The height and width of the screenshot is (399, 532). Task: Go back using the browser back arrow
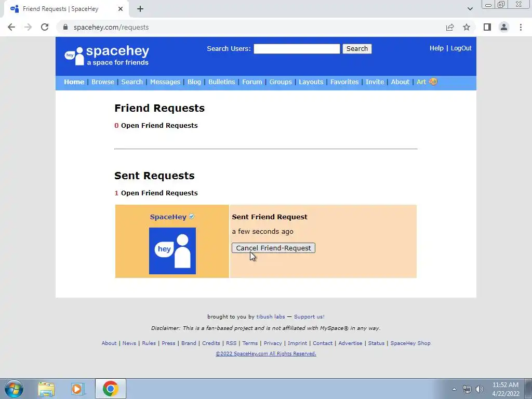point(11,27)
